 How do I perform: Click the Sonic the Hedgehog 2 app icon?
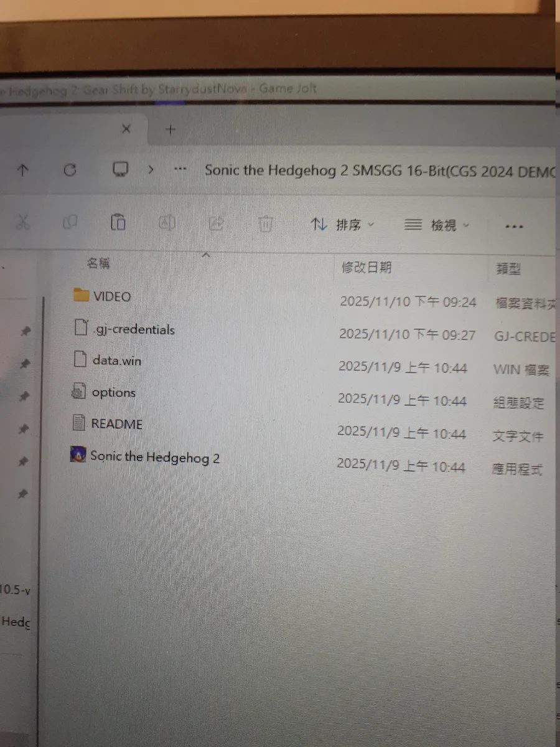point(78,455)
